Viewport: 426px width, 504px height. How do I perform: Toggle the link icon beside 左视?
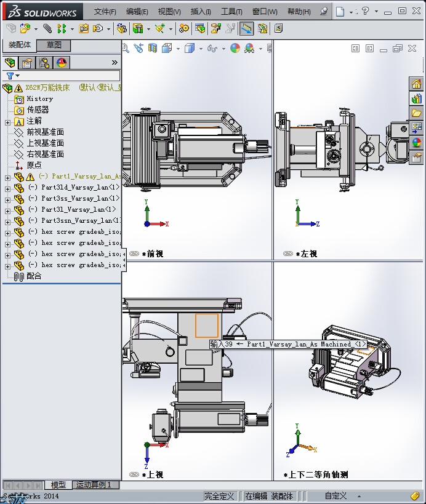[x=288, y=254]
